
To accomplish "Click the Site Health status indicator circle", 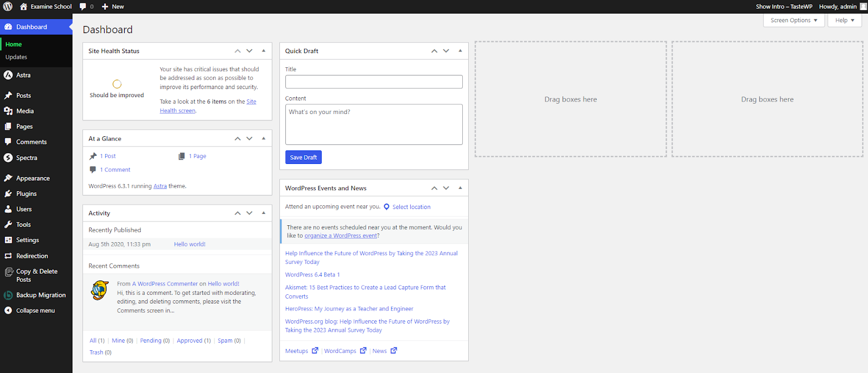I will [117, 84].
